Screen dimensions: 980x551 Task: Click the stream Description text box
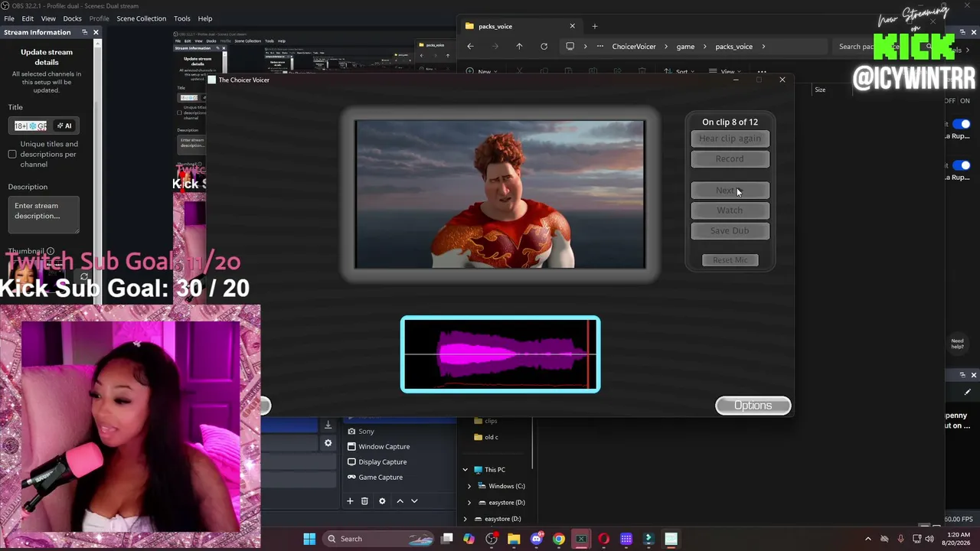[44, 215]
